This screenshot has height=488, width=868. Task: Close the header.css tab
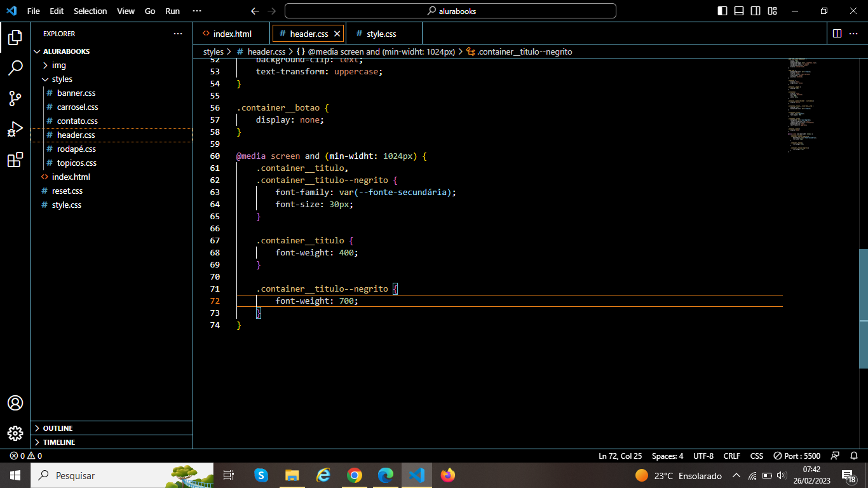(x=337, y=34)
